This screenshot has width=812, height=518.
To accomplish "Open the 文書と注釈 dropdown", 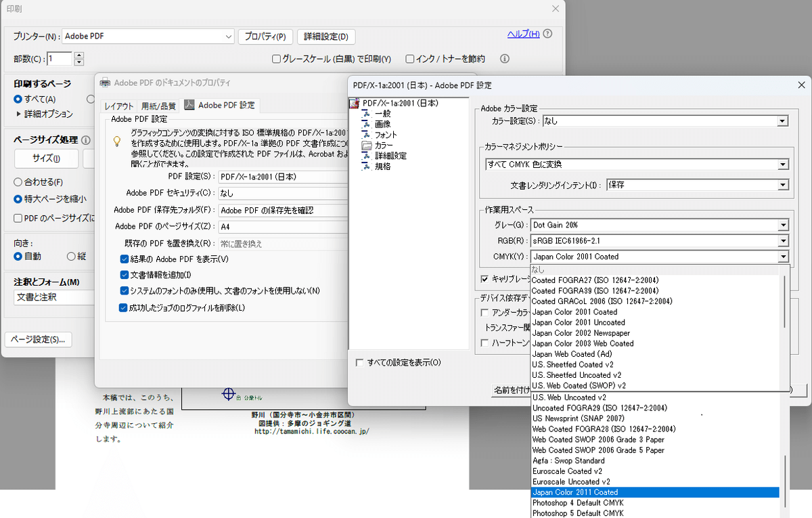I will tap(54, 297).
